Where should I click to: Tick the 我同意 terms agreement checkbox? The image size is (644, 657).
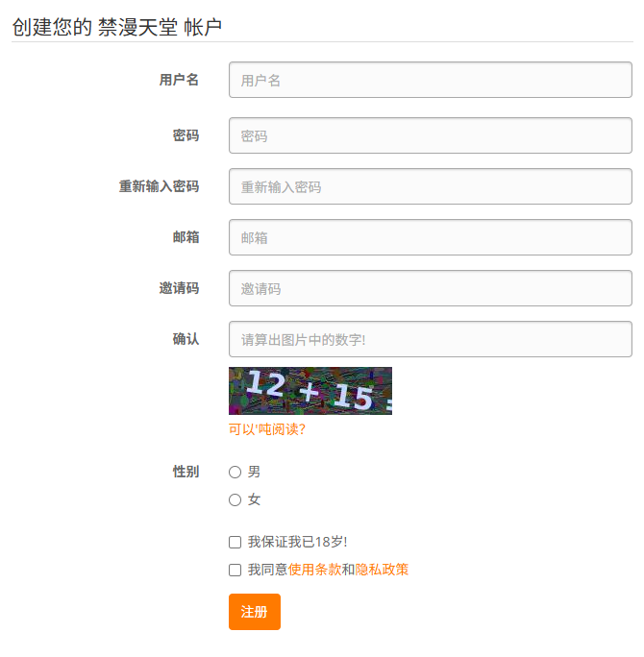click(235, 570)
